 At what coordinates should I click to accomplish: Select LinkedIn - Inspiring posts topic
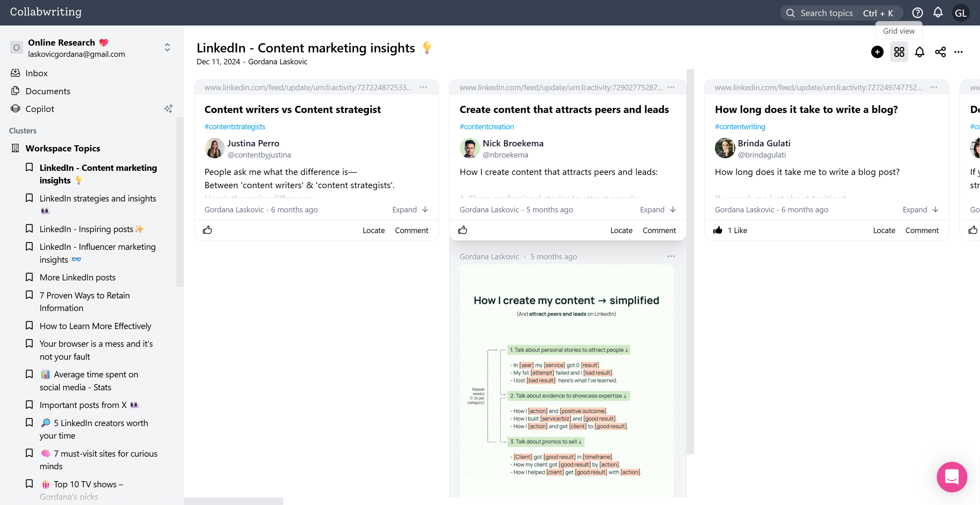(x=91, y=229)
